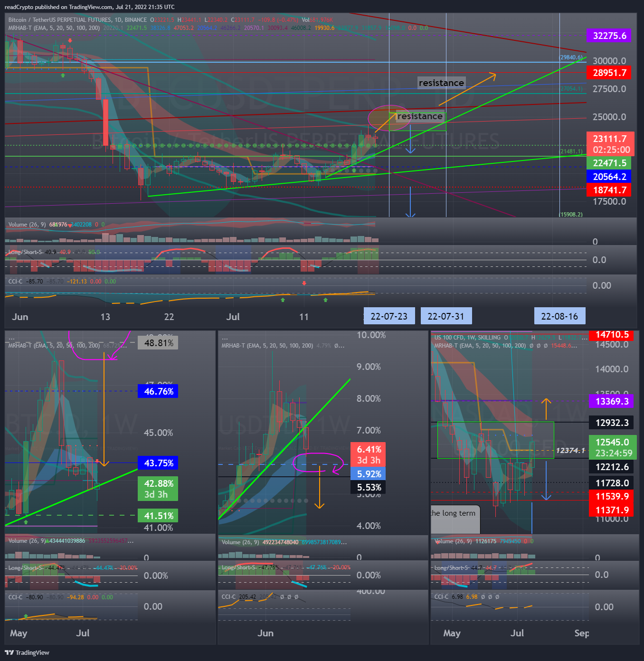Click the blue 43.75% label
The height and width of the screenshot is (661, 644).
[x=159, y=463]
